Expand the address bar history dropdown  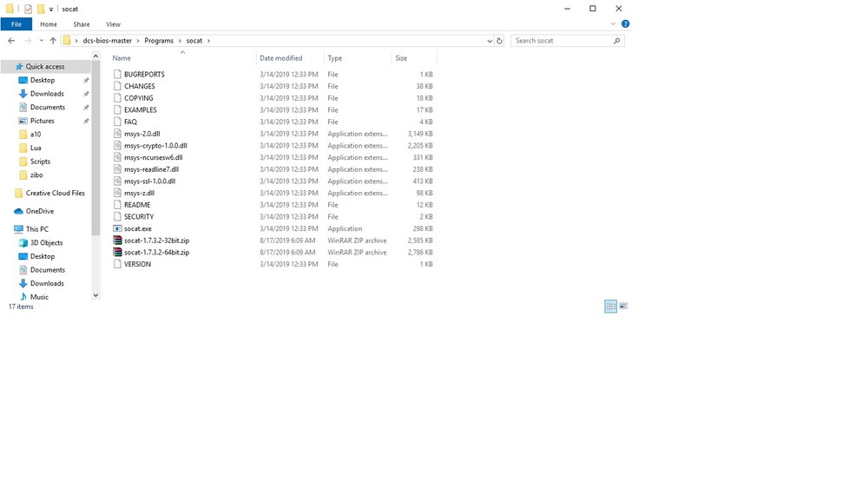490,41
